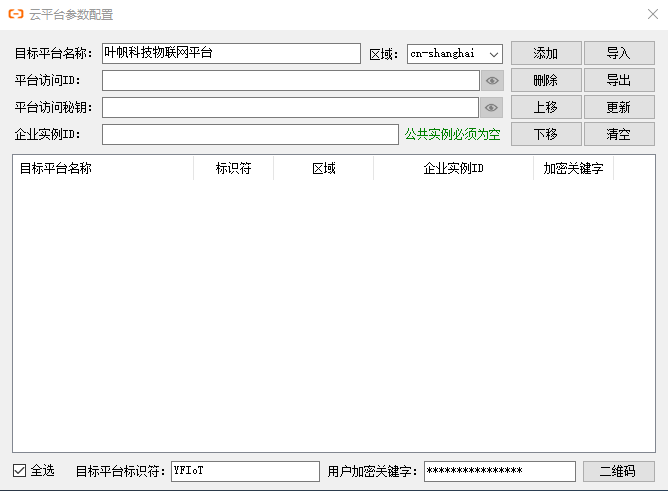The width and height of the screenshot is (668, 491).
Task: Reveal 平台访问ID with the eye icon
Action: coord(492,80)
